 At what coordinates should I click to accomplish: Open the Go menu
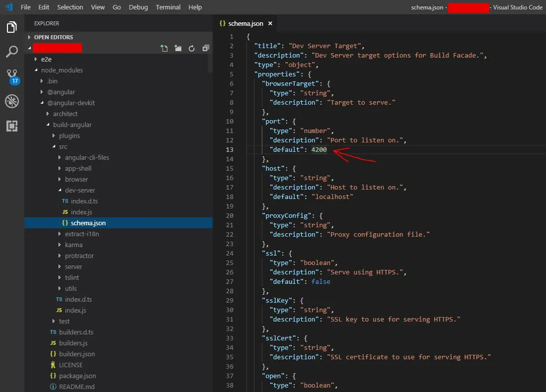tap(117, 7)
